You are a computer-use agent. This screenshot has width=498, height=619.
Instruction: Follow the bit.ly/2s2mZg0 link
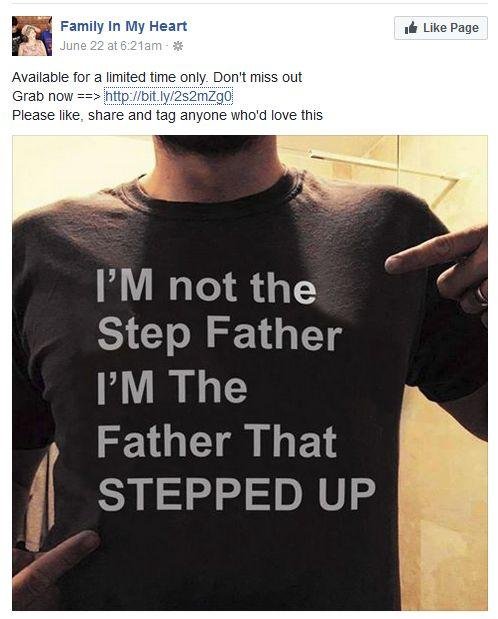(x=168, y=96)
